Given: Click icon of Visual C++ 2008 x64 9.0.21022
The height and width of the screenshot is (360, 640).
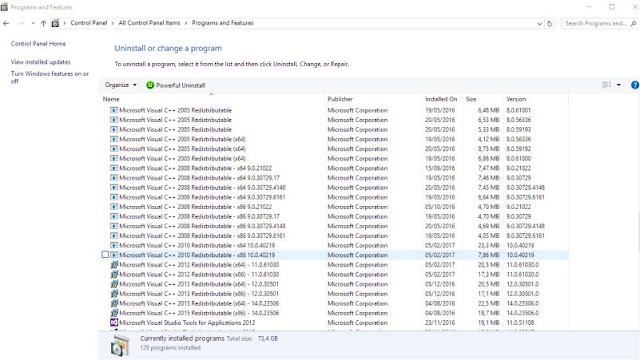Looking at the screenshot, I should coord(114,168).
